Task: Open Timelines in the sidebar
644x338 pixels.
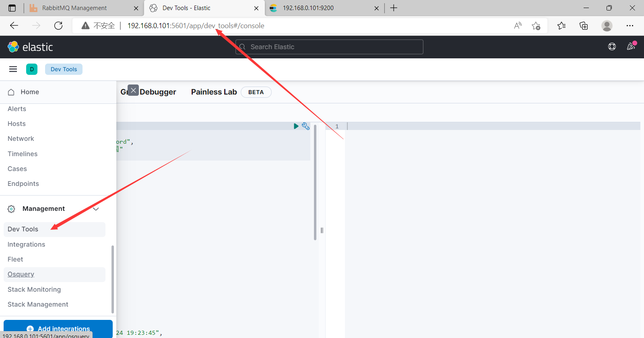Action: [x=23, y=154]
